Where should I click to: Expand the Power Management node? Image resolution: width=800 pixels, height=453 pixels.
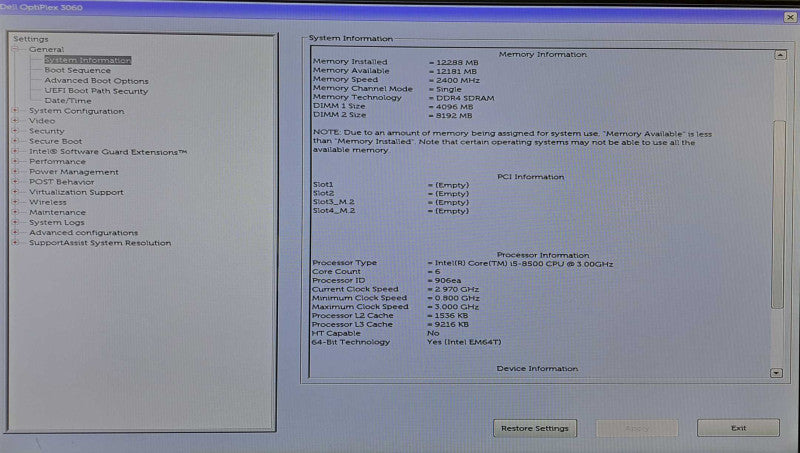(15, 172)
